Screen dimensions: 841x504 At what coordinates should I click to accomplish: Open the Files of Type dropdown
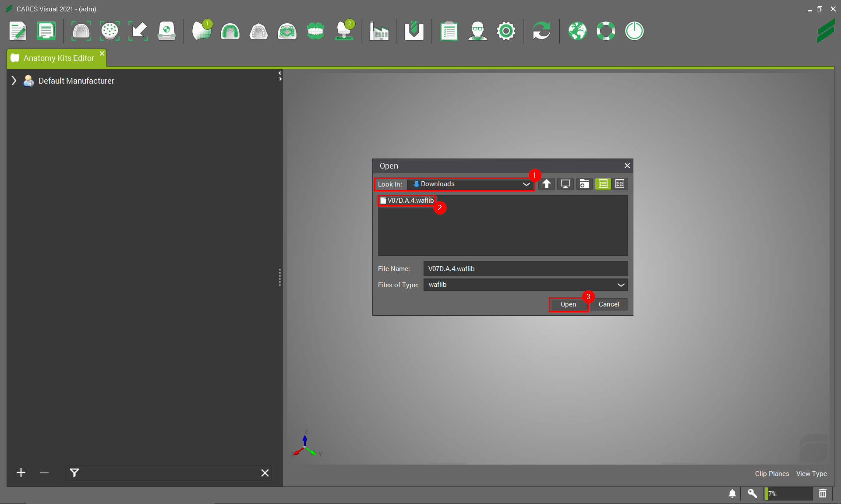(621, 285)
